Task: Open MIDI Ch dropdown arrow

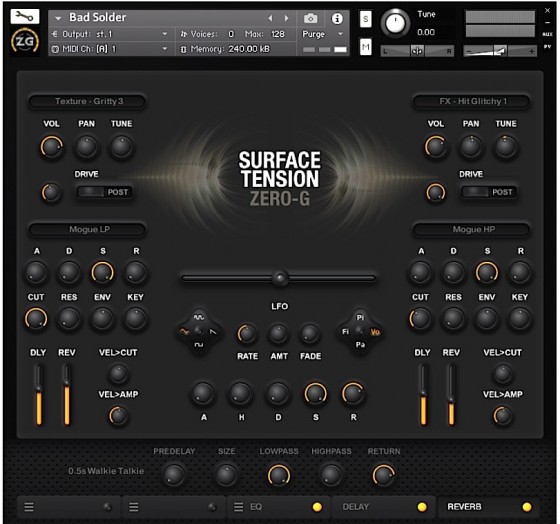Action: pos(165,49)
